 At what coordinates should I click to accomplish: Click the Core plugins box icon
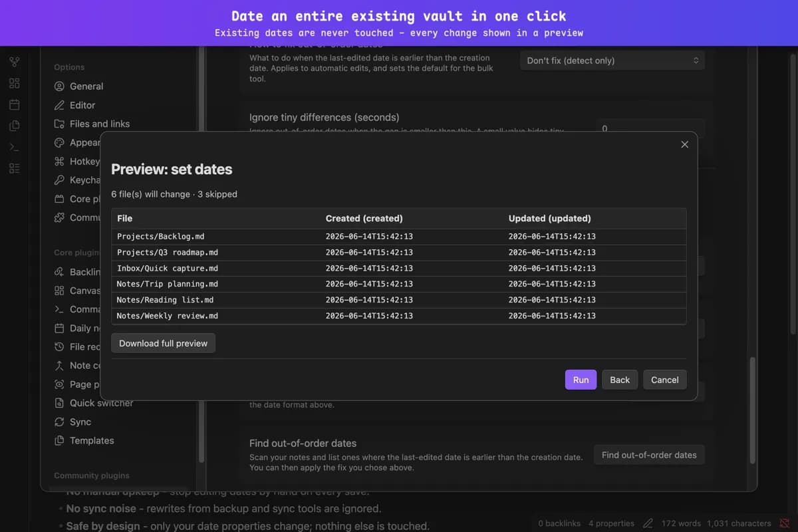pyautogui.click(x=59, y=199)
